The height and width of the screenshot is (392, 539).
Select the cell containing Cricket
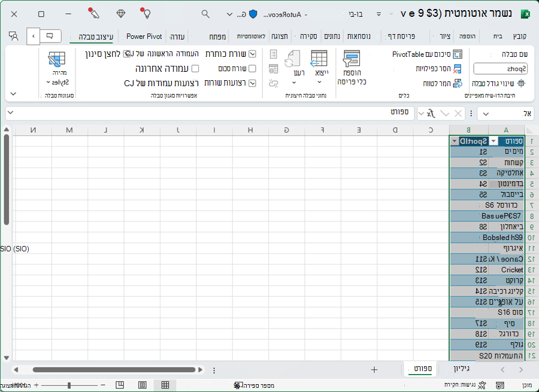(x=507, y=270)
